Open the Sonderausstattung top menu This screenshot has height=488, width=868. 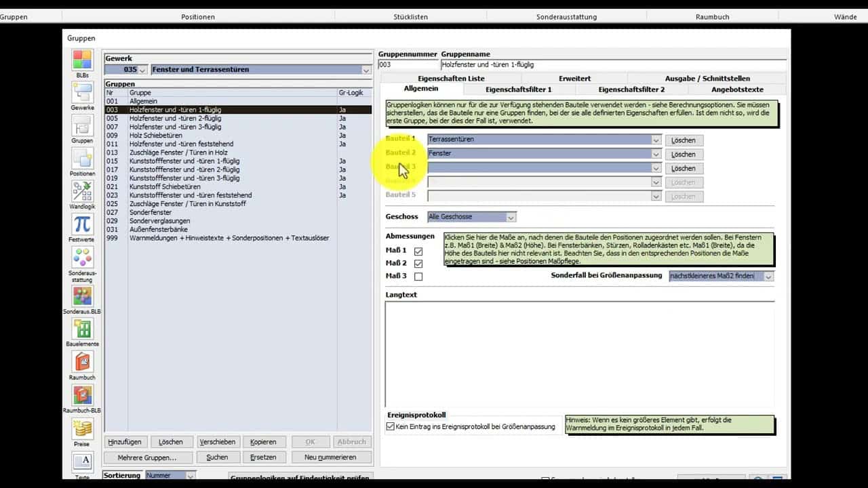(566, 16)
